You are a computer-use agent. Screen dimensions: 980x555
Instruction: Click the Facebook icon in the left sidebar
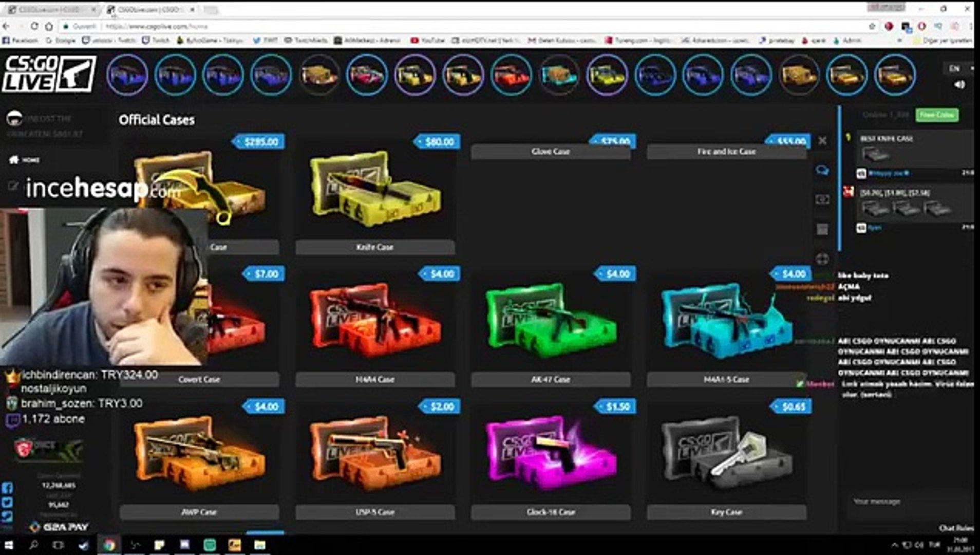point(7,488)
